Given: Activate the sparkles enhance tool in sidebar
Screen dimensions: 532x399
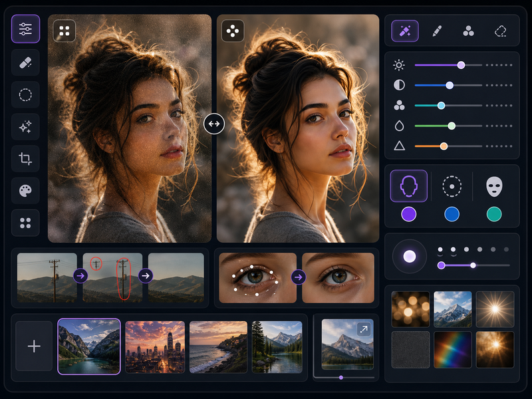Looking at the screenshot, I should pos(25,127).
